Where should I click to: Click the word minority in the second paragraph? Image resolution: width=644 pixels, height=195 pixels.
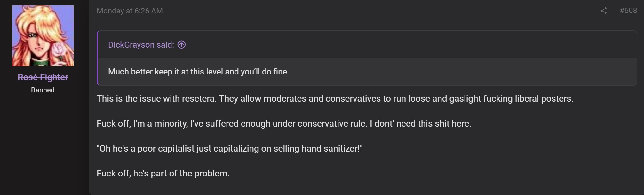click(171, 123)
